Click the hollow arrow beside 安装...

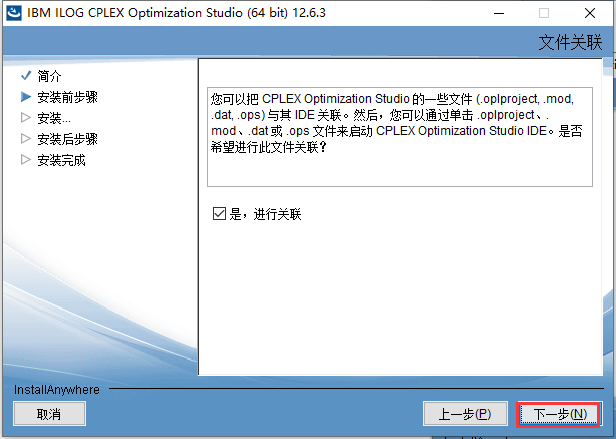[26, 118]
